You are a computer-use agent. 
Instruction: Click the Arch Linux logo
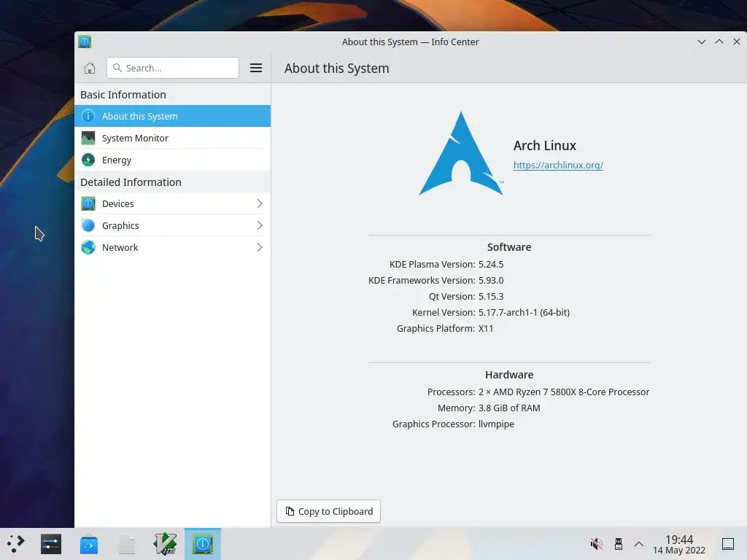(461, 153)
